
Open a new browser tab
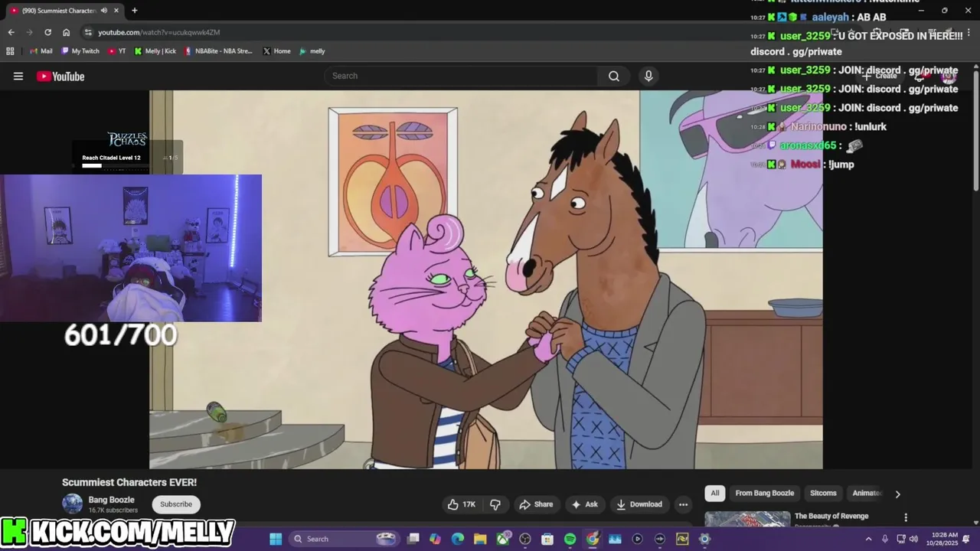(135, 11)
